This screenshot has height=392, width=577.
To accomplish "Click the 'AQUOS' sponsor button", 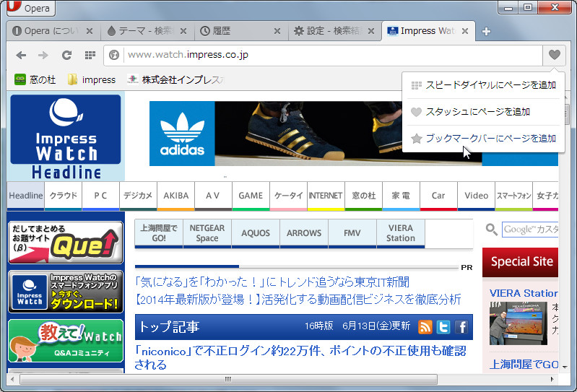I will pyautogui.click(x=256, y=233).
